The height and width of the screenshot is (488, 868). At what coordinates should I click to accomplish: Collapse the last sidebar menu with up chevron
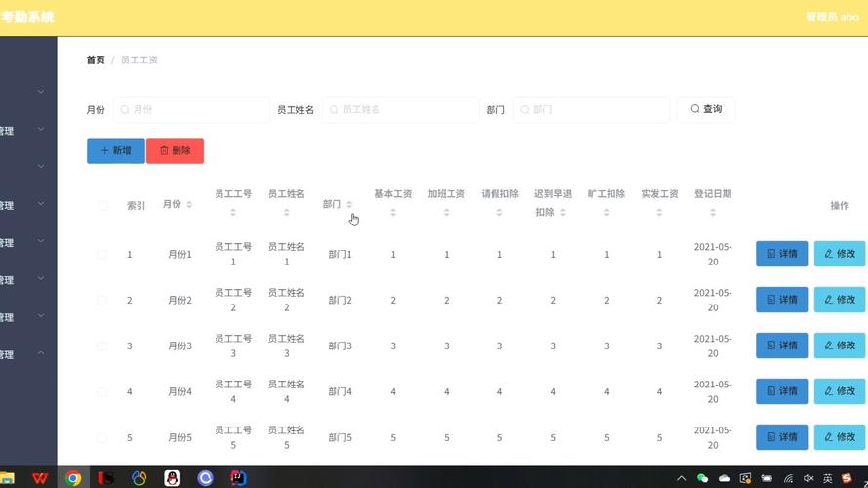(x=41, y=353)
